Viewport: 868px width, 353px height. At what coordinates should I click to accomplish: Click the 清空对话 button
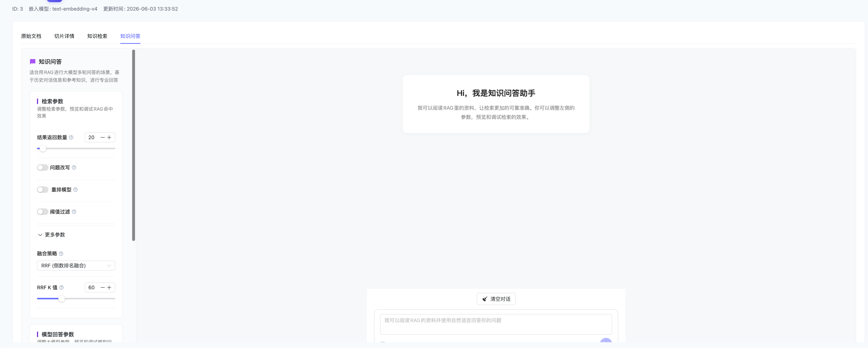coord(496,299)
